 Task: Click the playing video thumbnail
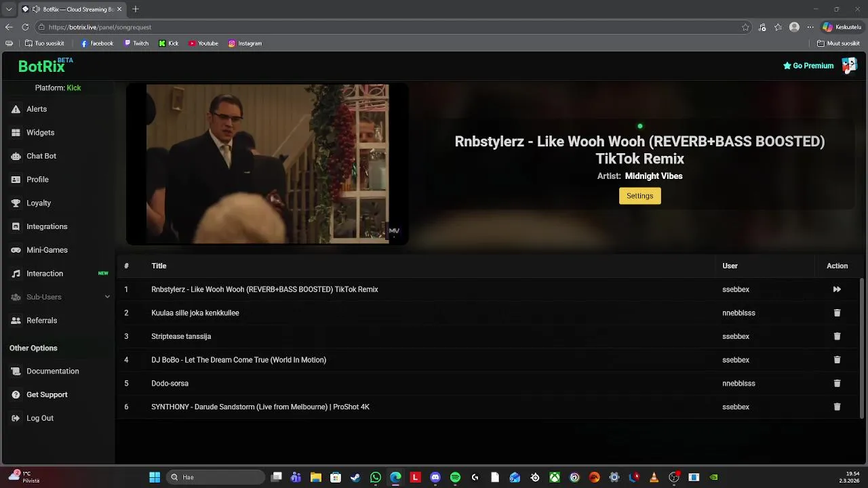click(x=267, y=163)
